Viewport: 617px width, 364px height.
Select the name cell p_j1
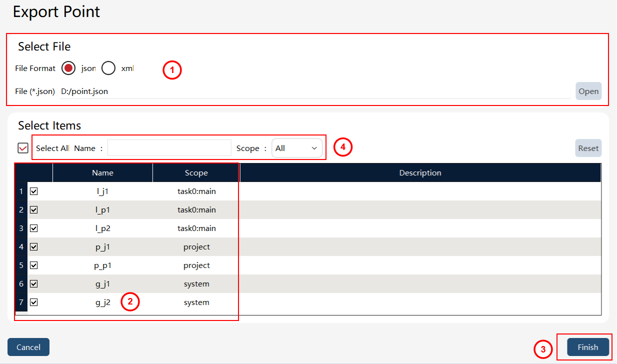102,246
